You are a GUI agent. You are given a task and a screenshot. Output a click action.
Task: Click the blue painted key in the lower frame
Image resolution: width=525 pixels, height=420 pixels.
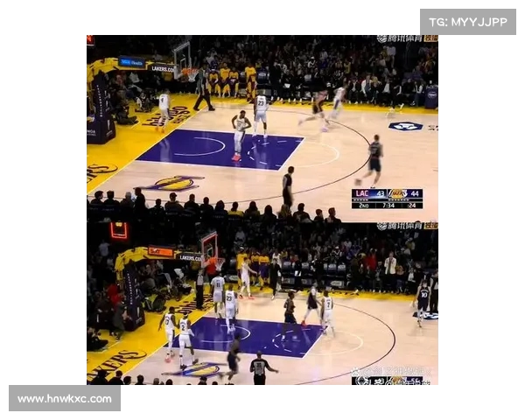(254, 337)
